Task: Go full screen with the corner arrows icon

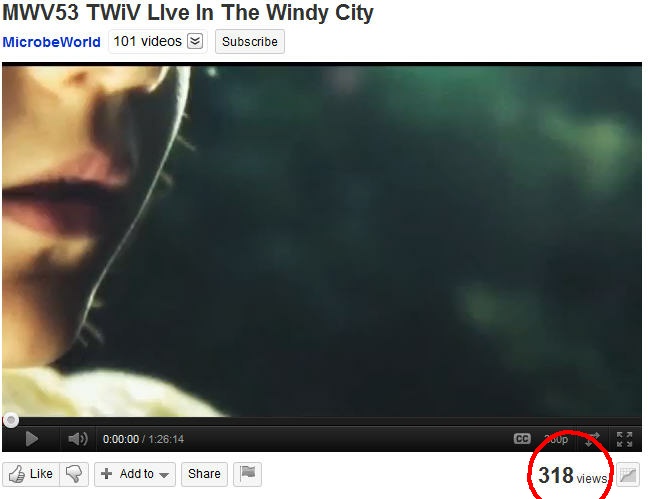Action: [x=624, y=439]
